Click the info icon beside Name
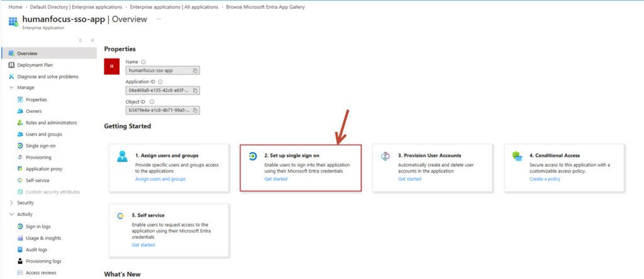Viewport: 644px width, 279px height. pos(143,62)
